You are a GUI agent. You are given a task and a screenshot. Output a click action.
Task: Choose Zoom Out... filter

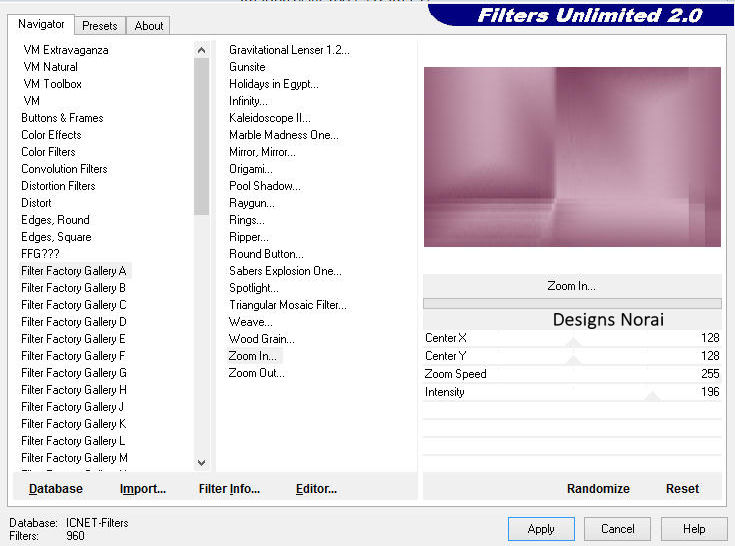tap(256, 373)
